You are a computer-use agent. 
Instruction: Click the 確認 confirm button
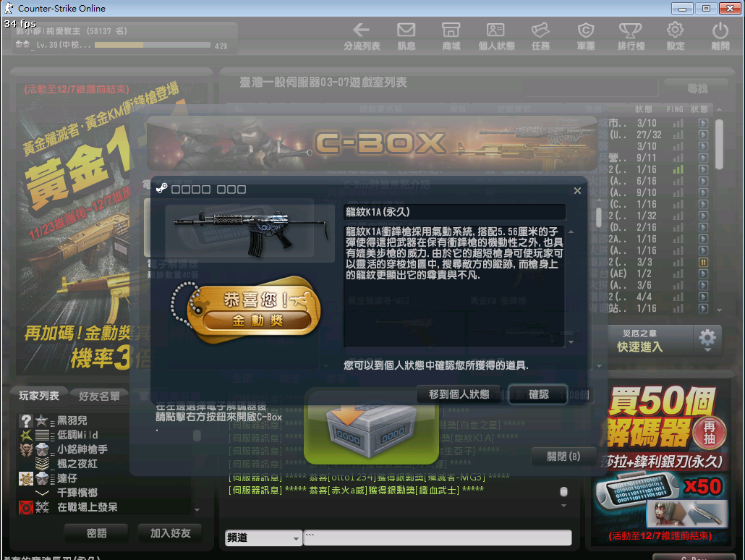538,394
